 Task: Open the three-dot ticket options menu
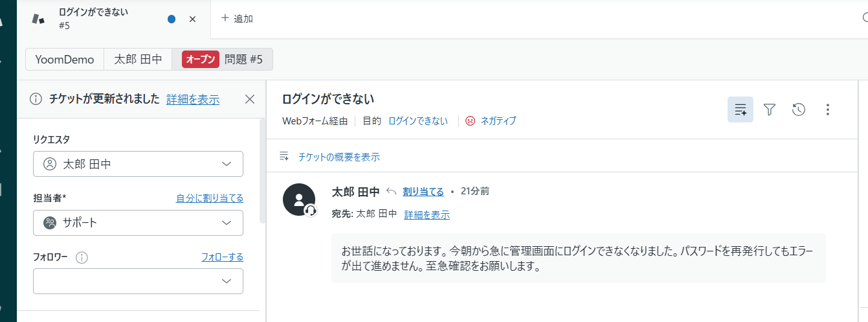click(828, 109)
